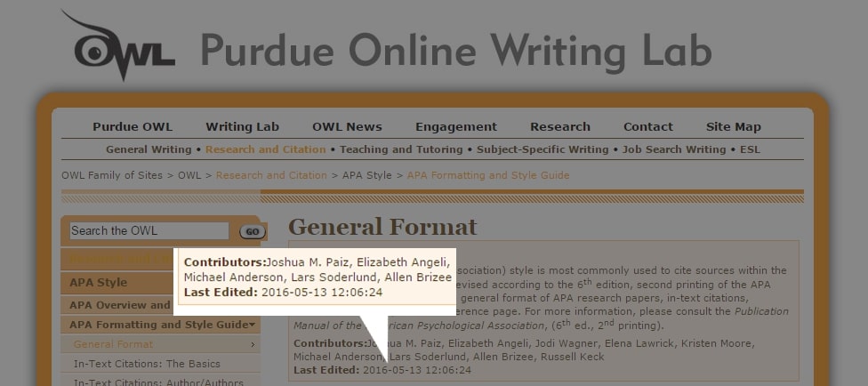The image size is (868, 386).
Task: Open the Contact page
Action: [648, 127]
